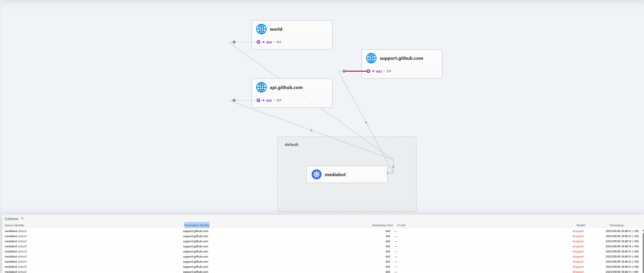This screenshot has width=644, height=273.
Task: Select the mediabot service card title
Action: coord(335,174)
